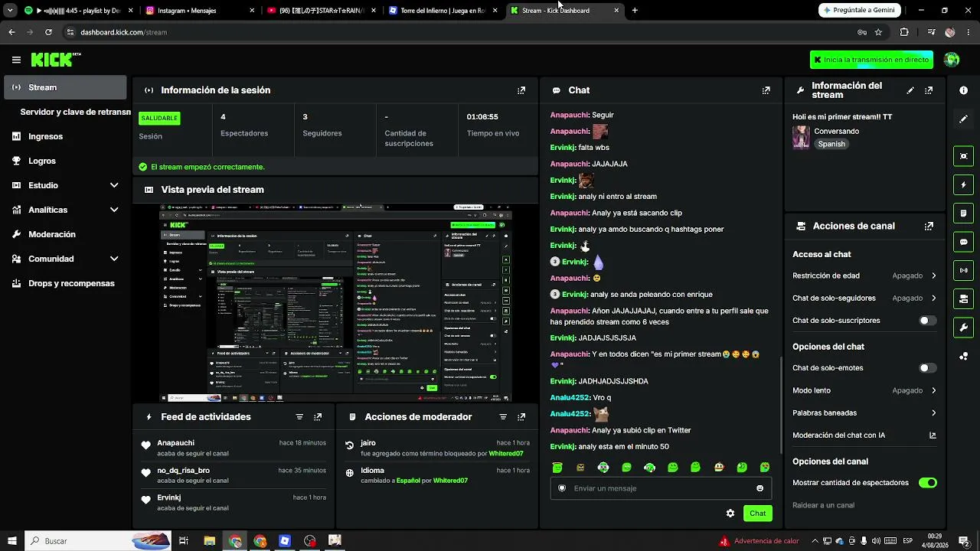The image size is (980, 551).
Task: Expand the Comunidad sidebar section
Action: point(65,259)
